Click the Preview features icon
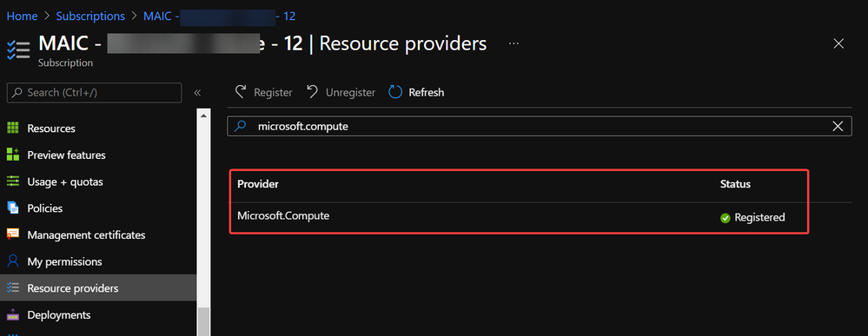This screenshot has height=336, width=868. click(13, 155)
